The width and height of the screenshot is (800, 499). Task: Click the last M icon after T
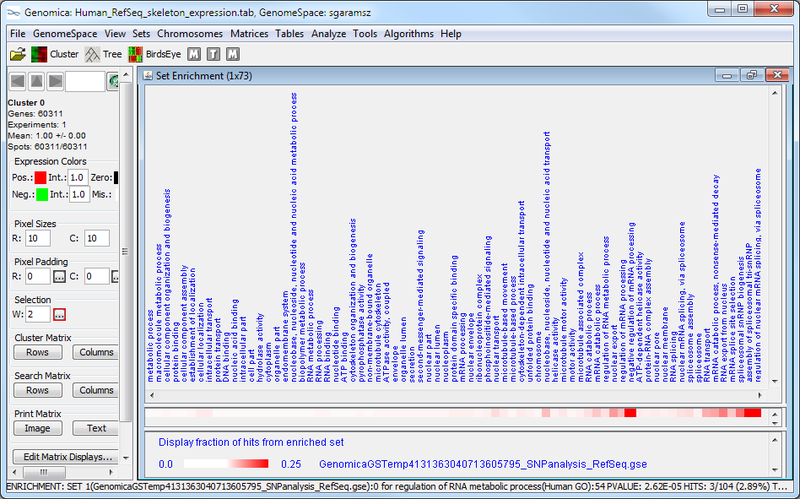click(x=233, y=54)
